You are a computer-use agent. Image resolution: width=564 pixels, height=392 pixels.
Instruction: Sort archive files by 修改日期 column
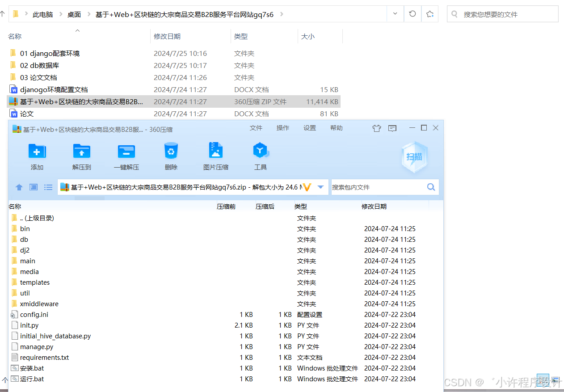click(x=374, y=207)
